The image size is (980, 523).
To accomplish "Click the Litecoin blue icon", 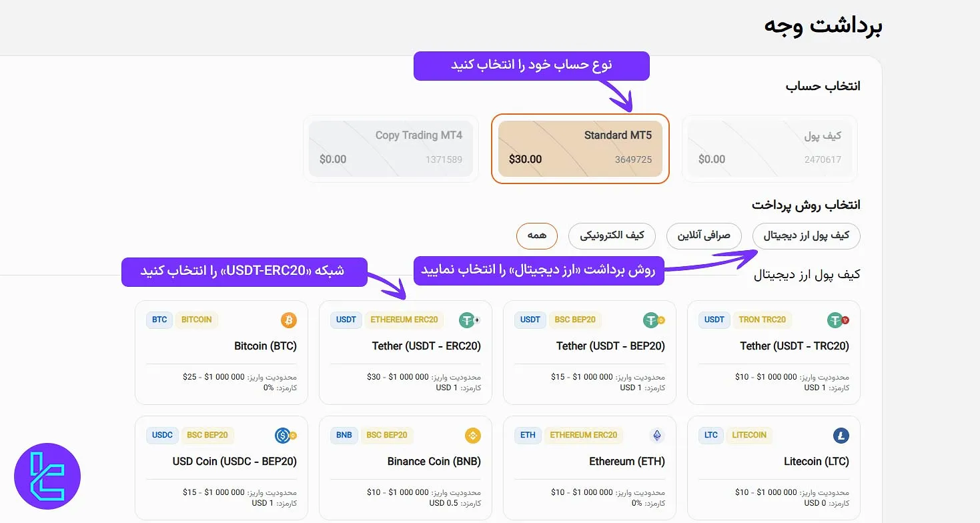I will coord(840,435).
